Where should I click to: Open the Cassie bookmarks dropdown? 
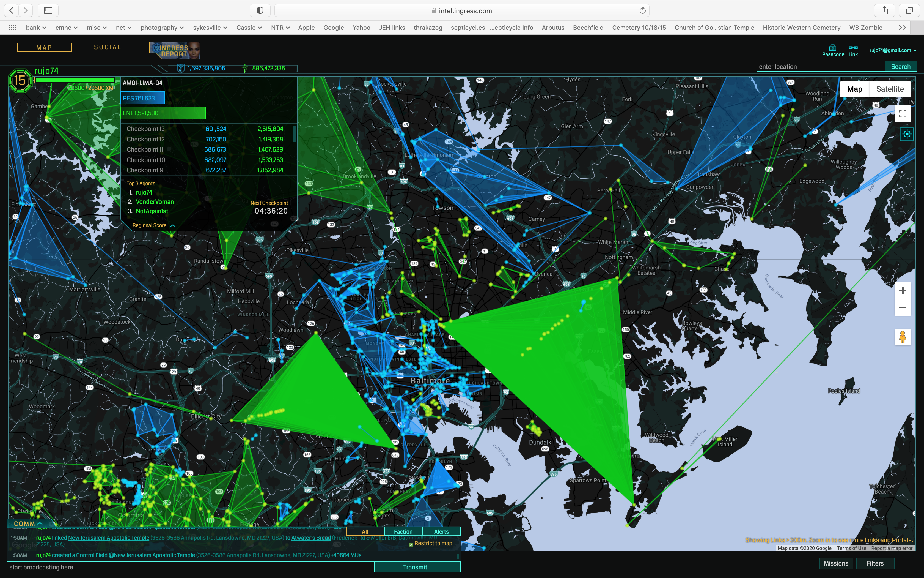[249, 28]
